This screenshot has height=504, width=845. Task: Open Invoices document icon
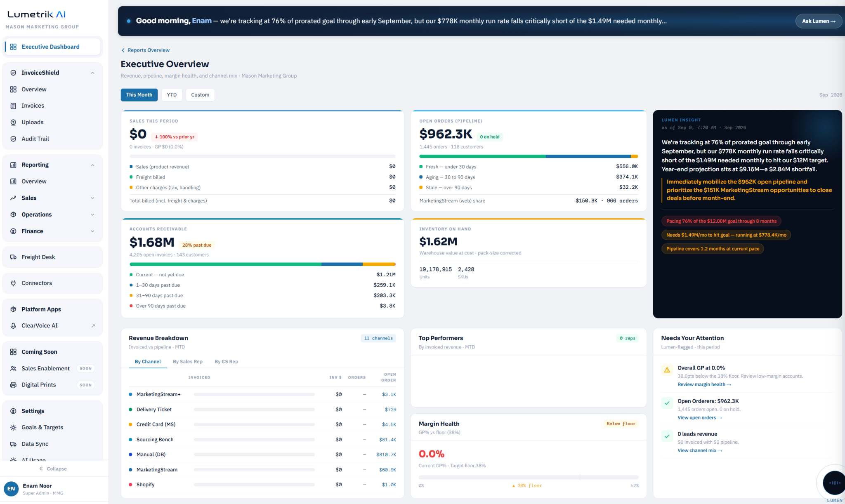(13, 106)
